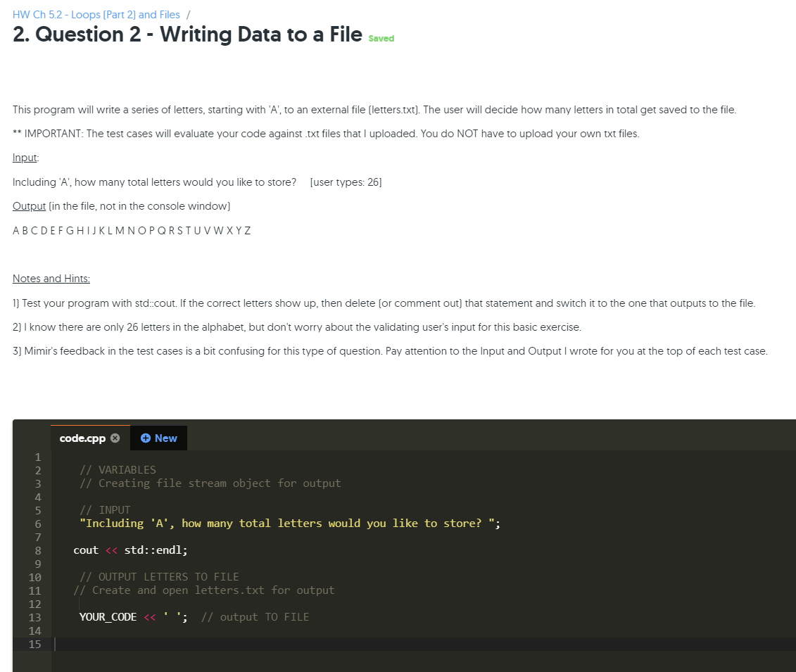Click the // VARIABLES comment line
The width and height of the screenshot is (796, 672).
[118, 470]
